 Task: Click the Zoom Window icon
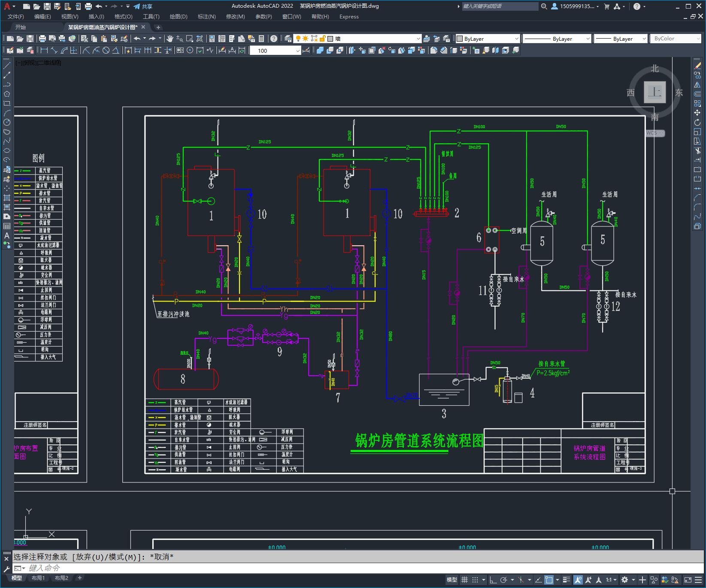click(x=189, y=39)
